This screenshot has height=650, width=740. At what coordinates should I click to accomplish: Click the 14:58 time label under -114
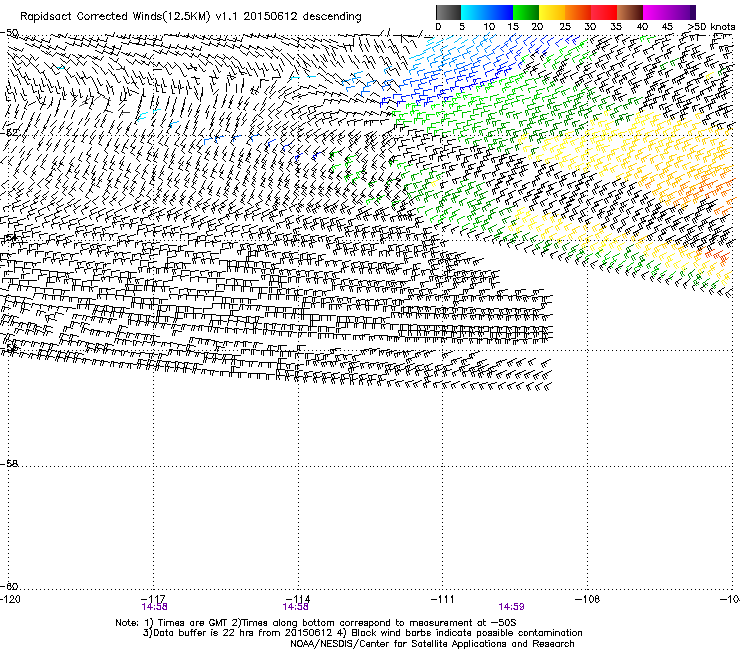295,607
